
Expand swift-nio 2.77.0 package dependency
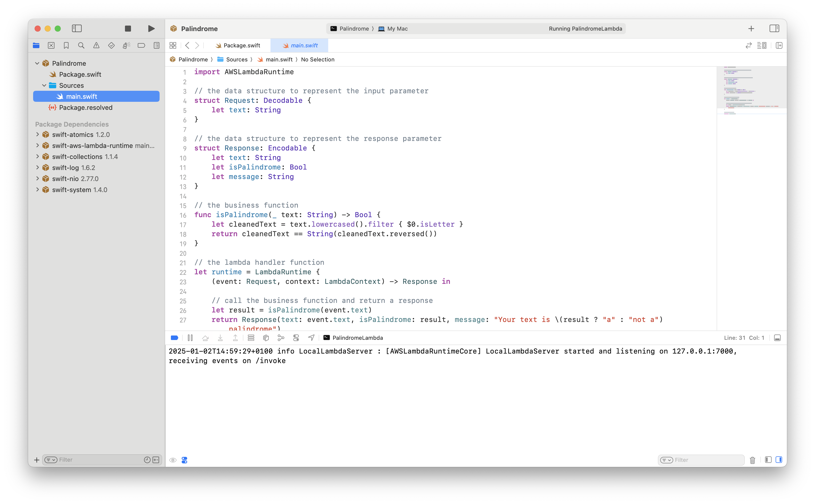pyautogui.click(x=37, y=179)
